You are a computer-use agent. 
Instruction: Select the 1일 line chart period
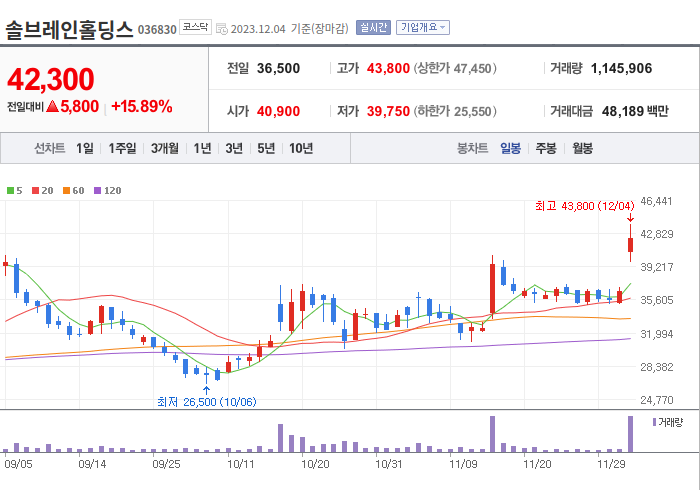tap(85, 148)
